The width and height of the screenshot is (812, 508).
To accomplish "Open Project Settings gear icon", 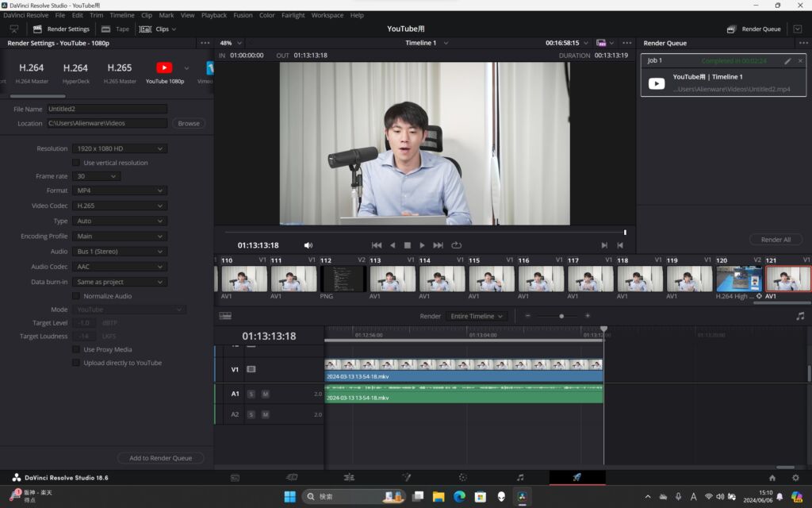I will click(x=795, y=478).
